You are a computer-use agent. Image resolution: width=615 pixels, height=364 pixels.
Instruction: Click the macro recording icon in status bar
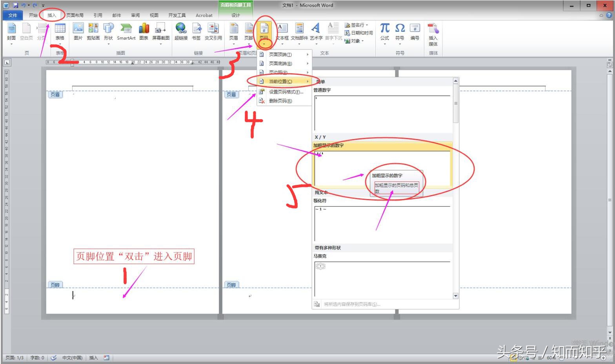106,358
